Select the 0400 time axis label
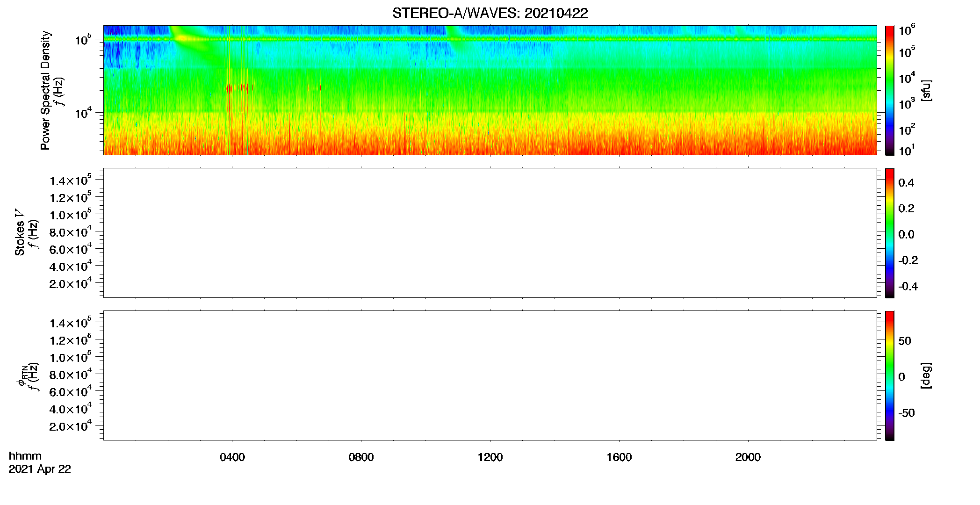 [x=232, y=457]
